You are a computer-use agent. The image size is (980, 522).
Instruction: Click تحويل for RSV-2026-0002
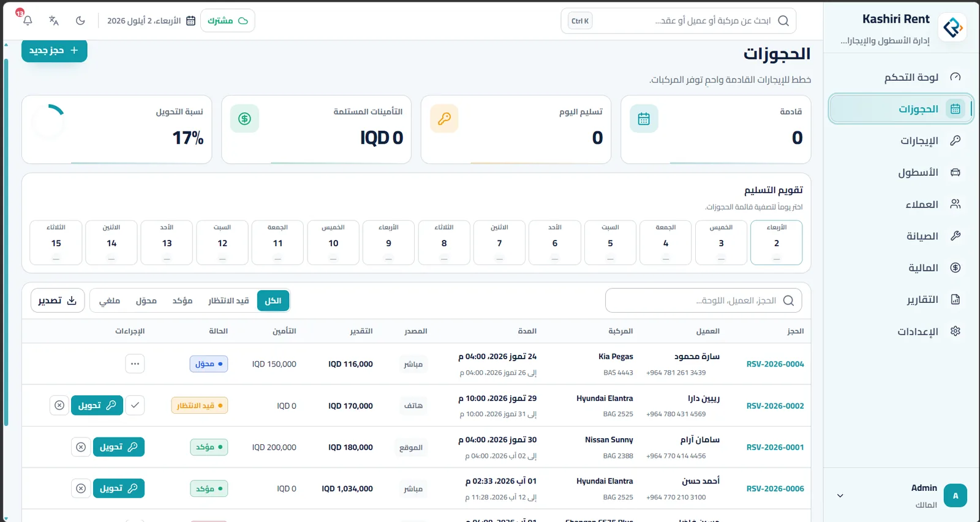click(x=97, y=405)
